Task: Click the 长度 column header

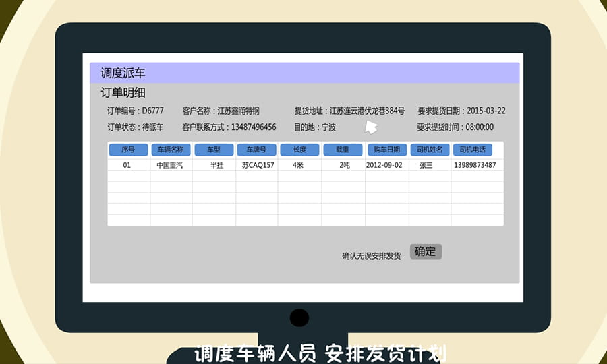Action: click(x=299, y=150)
